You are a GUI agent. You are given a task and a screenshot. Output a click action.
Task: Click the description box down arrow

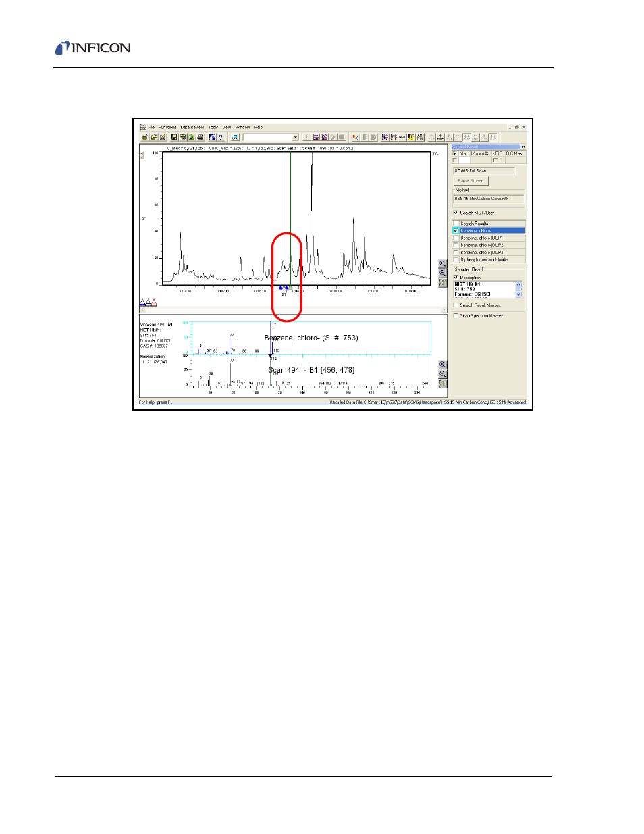(x=518, y=294)
